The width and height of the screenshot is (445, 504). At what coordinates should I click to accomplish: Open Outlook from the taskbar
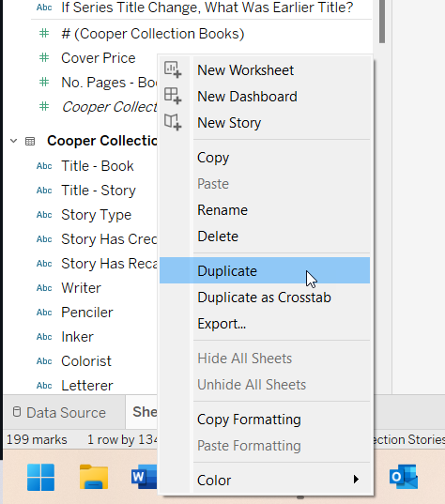[x=404, y=477]
